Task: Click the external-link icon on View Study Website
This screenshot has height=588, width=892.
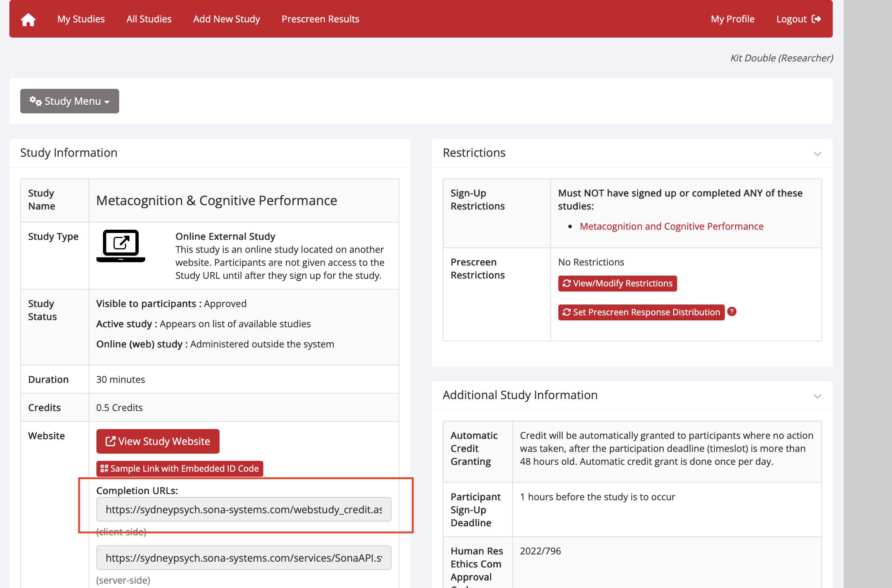Action: click(110, 441)
